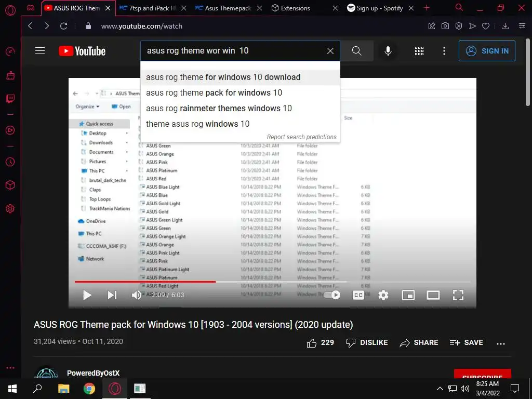Click the site security padlock icon

coord(88,26)
